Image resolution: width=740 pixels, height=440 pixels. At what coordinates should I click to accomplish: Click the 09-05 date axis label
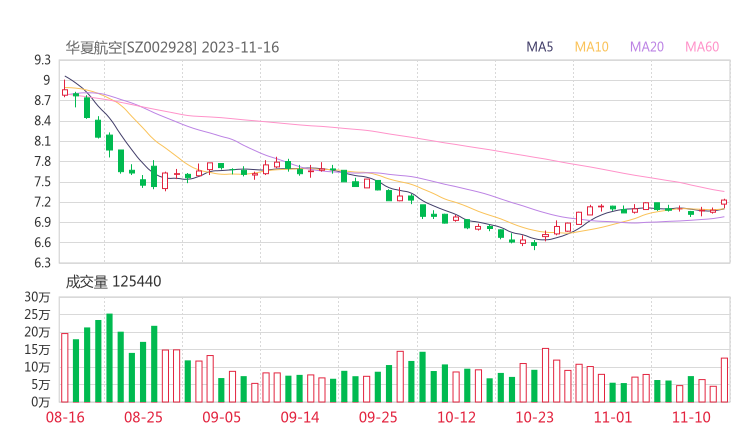pos(221,417)
